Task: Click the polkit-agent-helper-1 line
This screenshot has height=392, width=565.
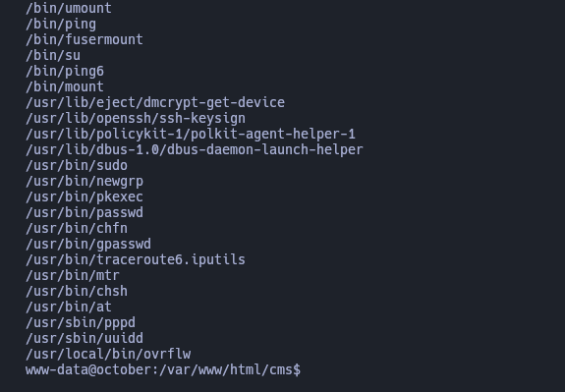Action: (191, 134)
